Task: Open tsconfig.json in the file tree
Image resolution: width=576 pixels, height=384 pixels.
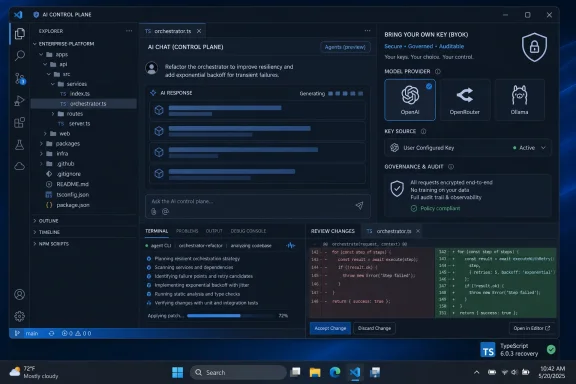Action: tap(73, 194)
